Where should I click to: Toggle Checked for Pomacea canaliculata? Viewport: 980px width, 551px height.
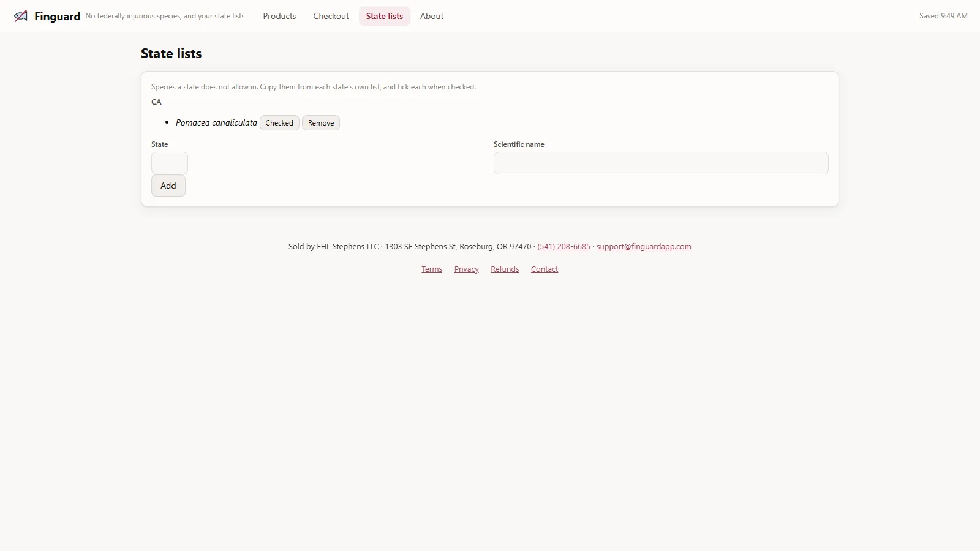point(279,123)
